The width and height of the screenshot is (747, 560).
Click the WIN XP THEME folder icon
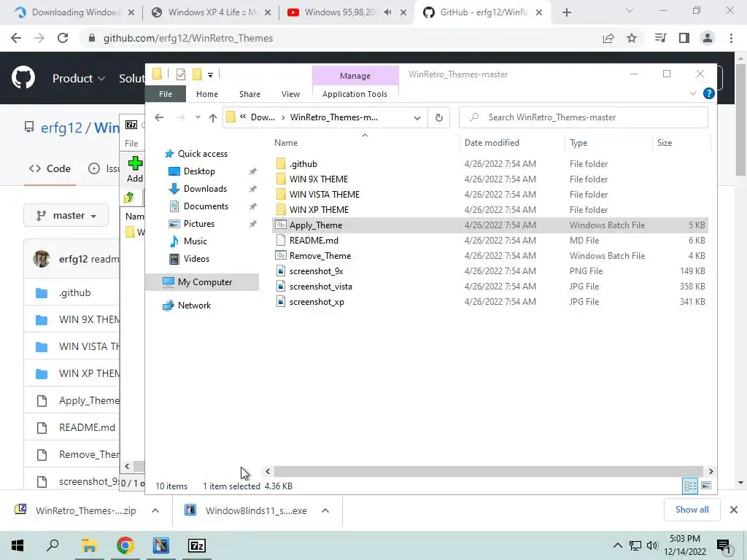281,209
